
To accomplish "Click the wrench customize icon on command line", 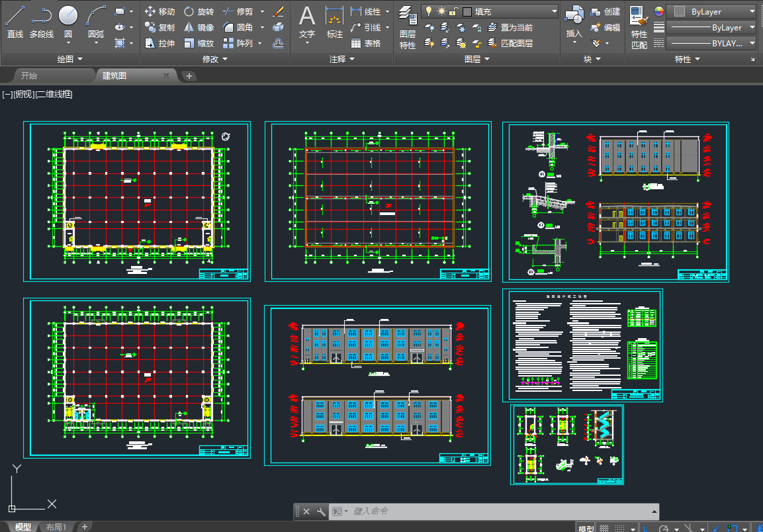I will click(321, 511).
